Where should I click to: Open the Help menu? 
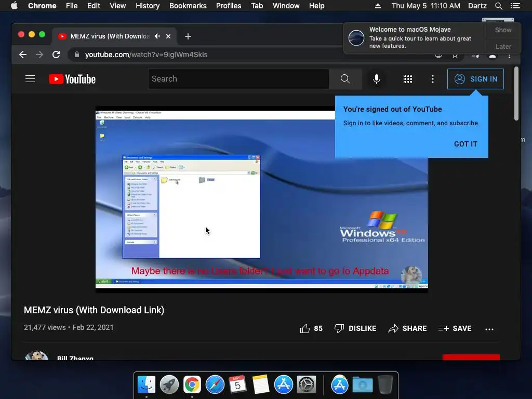point(316,6)
